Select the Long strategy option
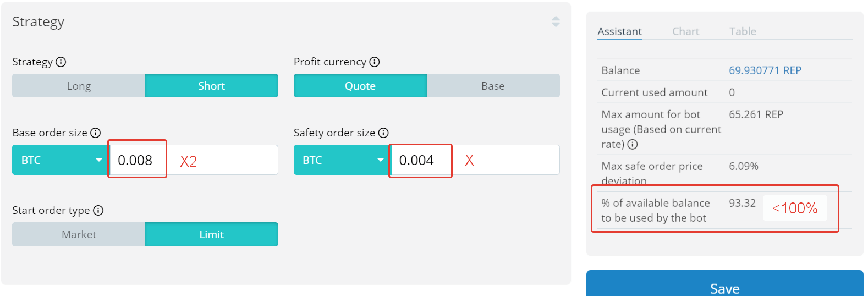868x296 pixels. (79, 86)
